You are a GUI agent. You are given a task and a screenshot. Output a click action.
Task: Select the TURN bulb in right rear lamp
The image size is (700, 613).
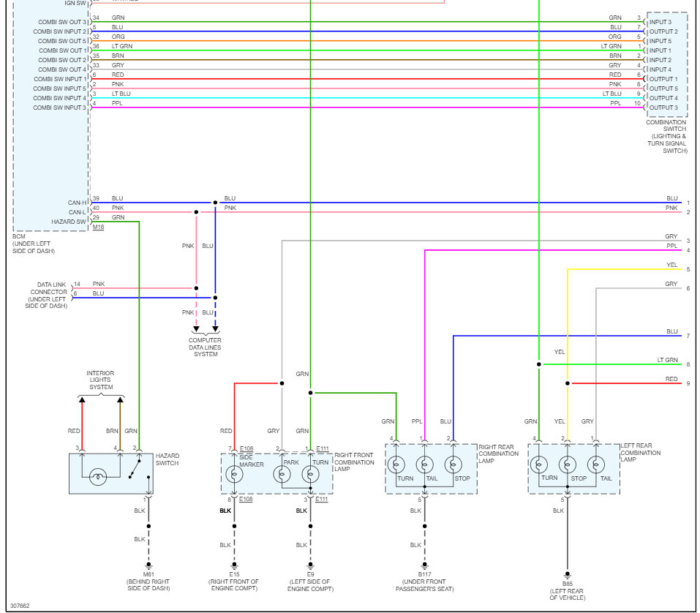click(x=396, y=465)
